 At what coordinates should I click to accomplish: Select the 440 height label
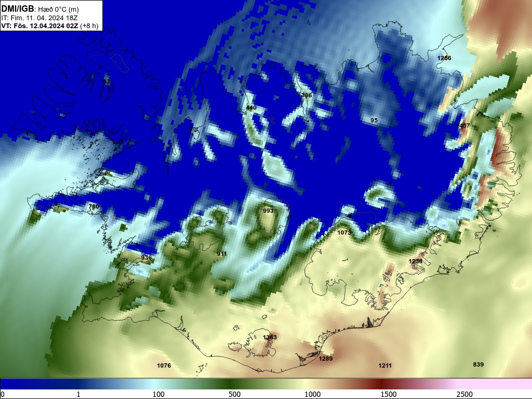251,107
